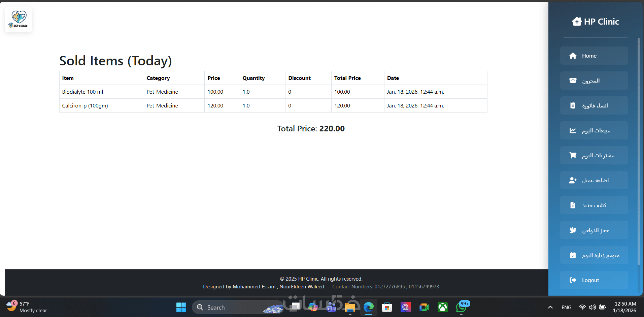The height and width of the screenshot is (317, 644).
Task: Click the مشتريات اليوم shopping cart icon
Action: click(x=573, y=156)
